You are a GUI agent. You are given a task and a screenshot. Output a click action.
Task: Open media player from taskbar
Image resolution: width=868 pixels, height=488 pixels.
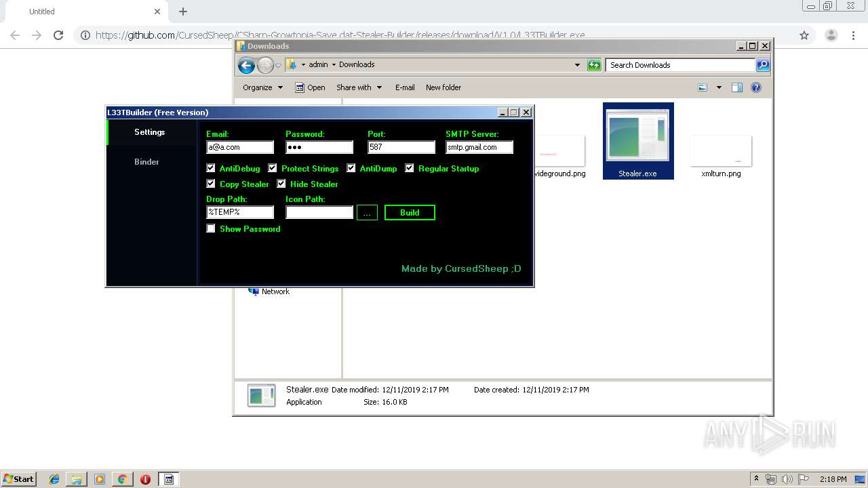click(100, 479)
